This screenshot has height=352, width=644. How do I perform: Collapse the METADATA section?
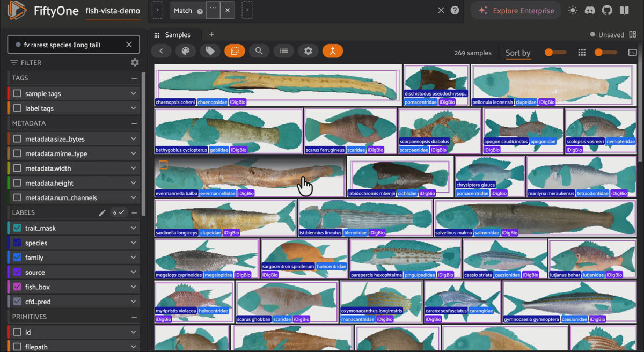(x=134, y=123)
